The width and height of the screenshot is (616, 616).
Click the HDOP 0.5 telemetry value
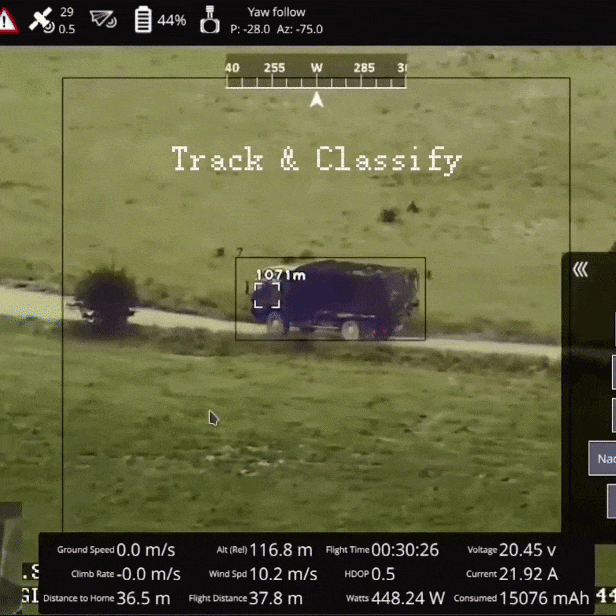pos(383,574)
